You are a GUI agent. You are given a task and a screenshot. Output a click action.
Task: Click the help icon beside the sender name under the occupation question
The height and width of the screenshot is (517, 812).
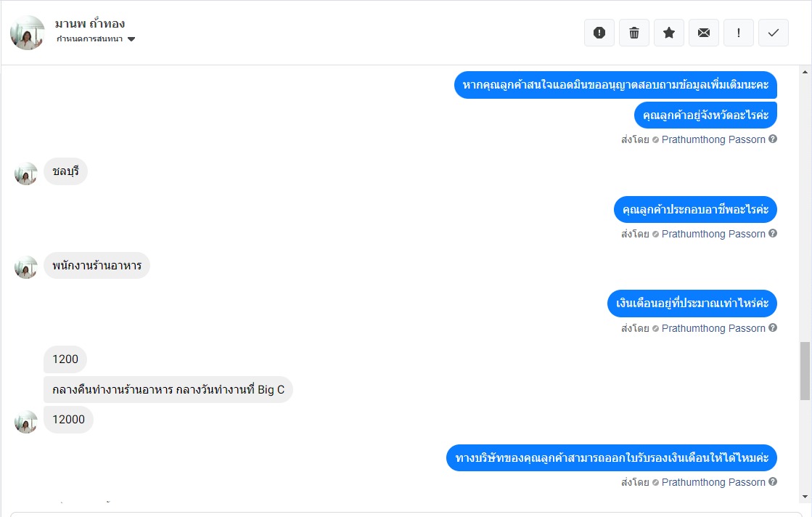click(x=773, y=233)
